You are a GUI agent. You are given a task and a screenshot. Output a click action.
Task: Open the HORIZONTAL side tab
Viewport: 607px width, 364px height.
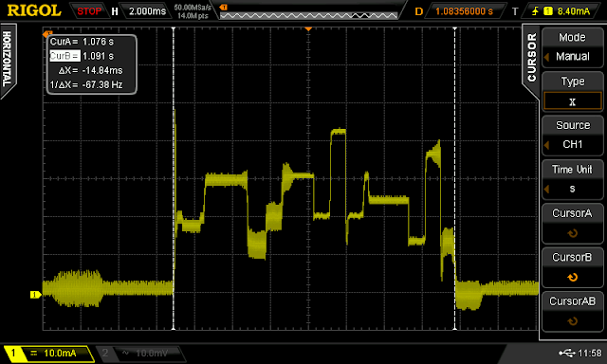7,59
